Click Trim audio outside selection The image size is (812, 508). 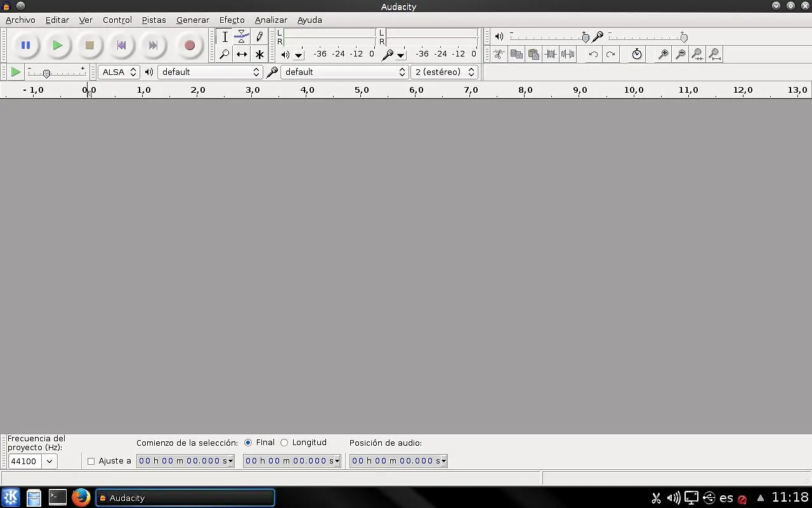coord(551,55)
